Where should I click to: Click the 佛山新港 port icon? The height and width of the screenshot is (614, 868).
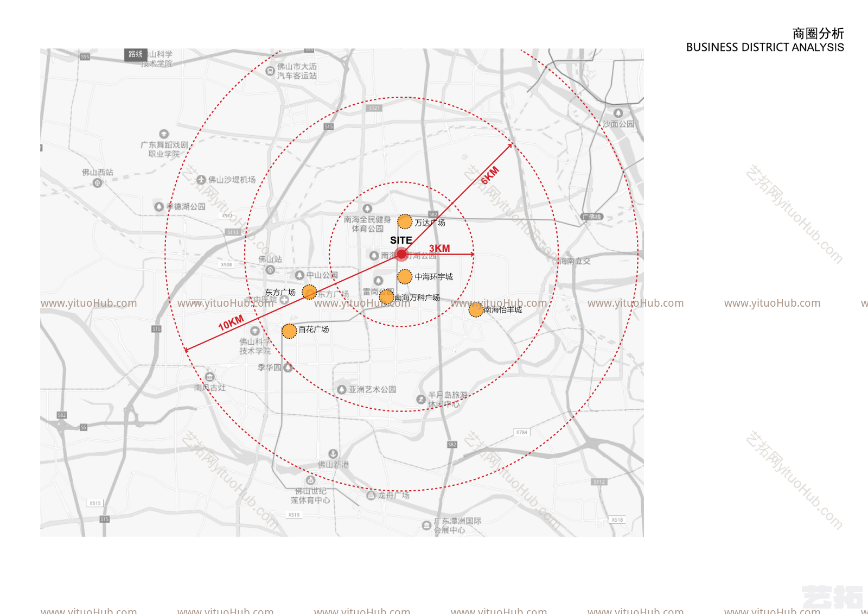333,454
